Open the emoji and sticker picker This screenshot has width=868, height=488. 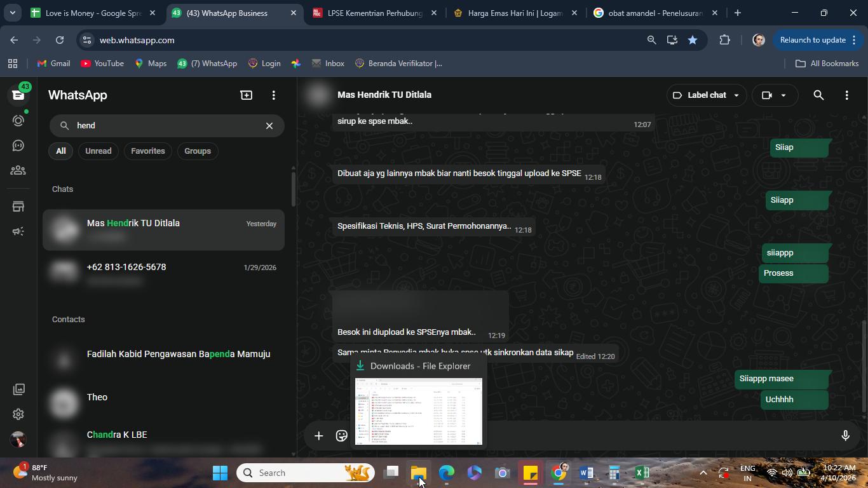click(342, 435)
